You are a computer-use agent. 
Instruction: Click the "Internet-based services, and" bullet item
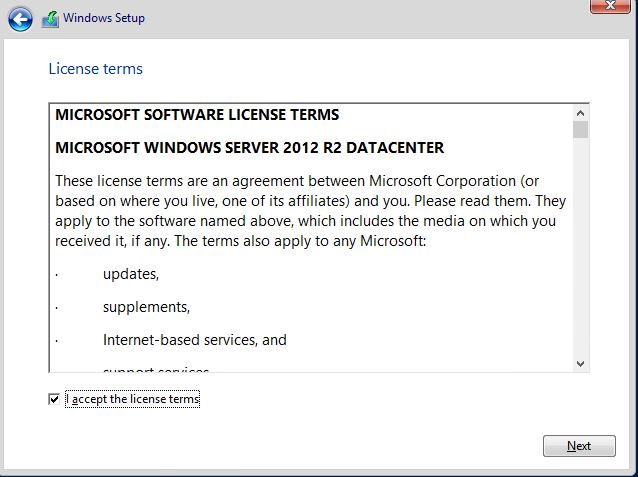click(194, 340)
